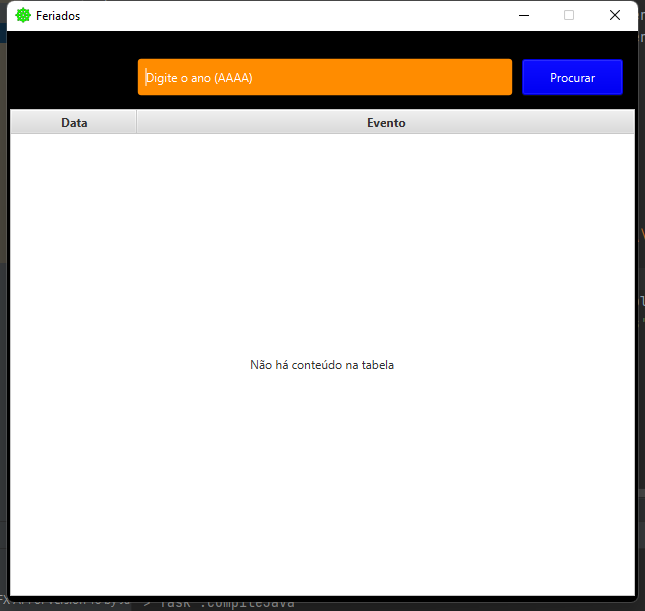Click the Feriados window title text
645x611 pixels.
click(58, 16)
